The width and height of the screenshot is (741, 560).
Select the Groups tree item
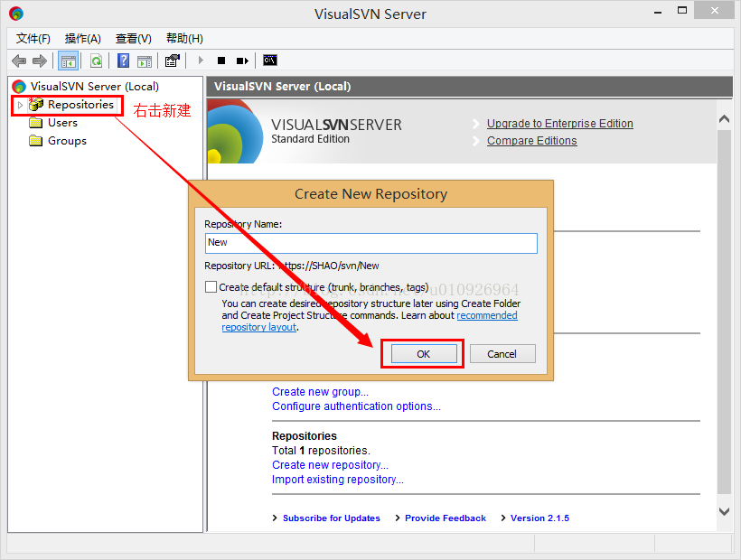click(67, 141)
